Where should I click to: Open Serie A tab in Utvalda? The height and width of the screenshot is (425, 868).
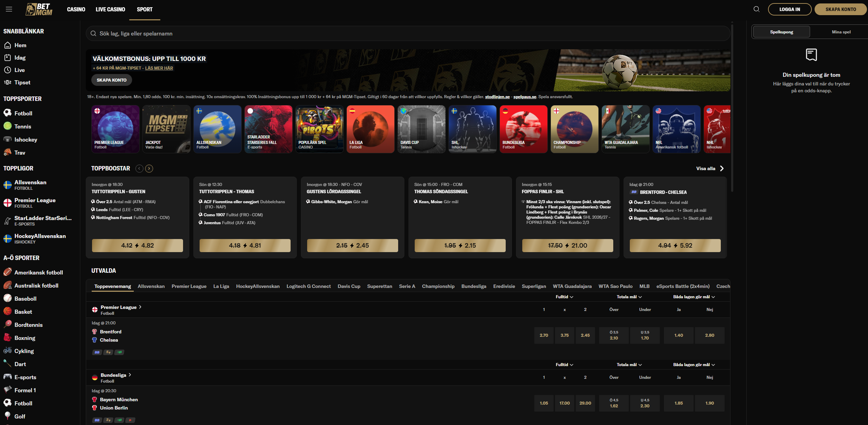point(407,286)
